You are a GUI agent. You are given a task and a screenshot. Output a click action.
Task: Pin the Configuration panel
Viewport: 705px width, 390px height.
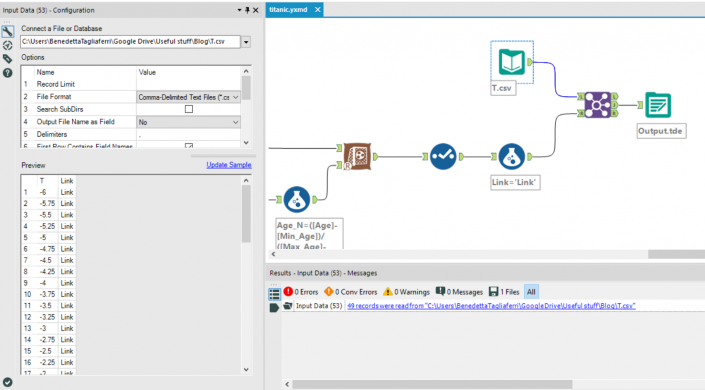pyautogui.click(x=247, y=10)
